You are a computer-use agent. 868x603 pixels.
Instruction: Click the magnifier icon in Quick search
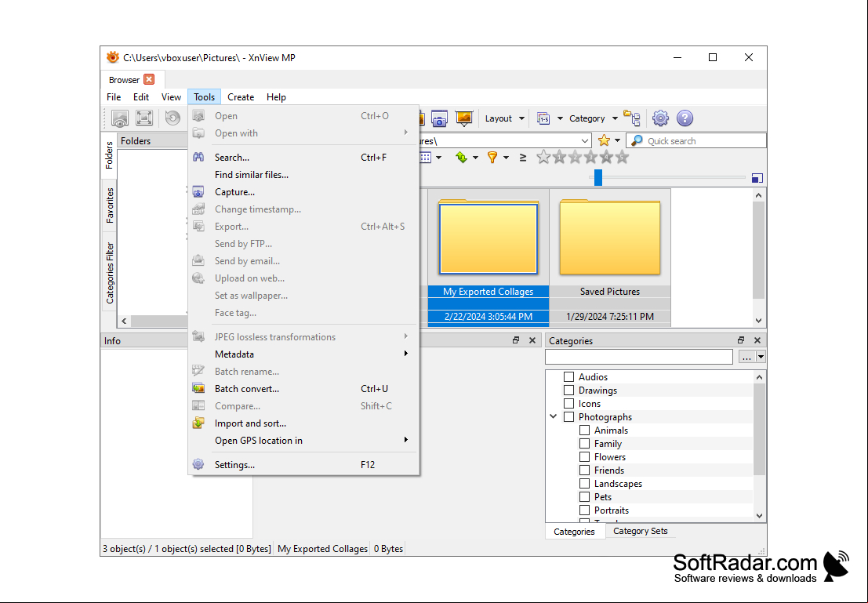point(637,140)
